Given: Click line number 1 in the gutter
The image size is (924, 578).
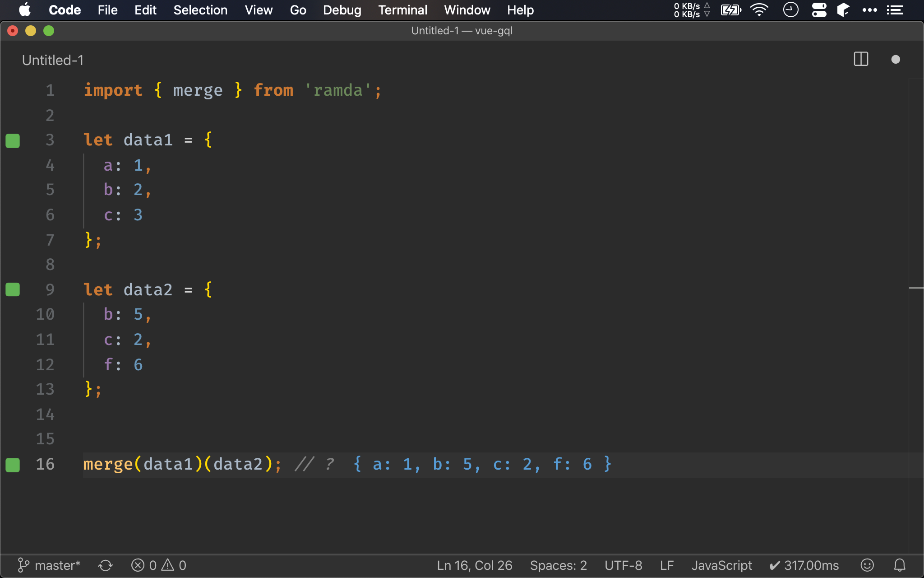Looking at the screenshot, I should tap(50, 90).
